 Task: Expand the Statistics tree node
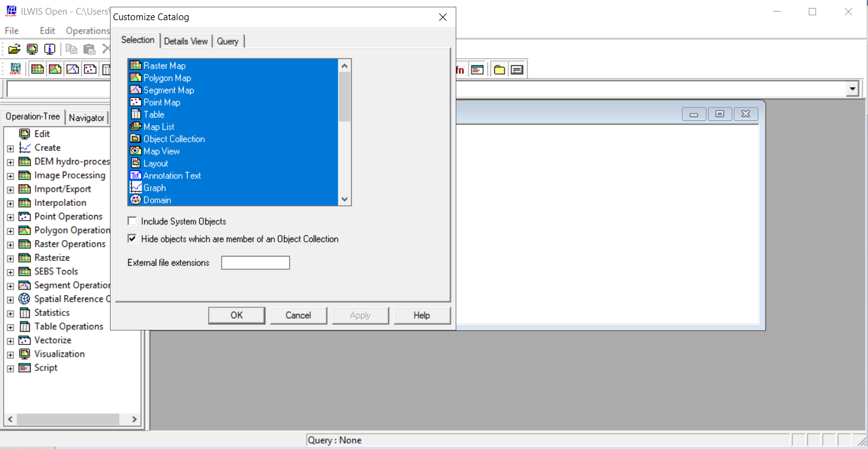coord(10,313)
